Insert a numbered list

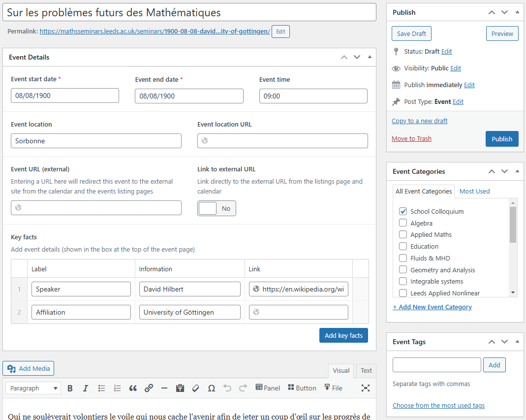tap(117, 388)
